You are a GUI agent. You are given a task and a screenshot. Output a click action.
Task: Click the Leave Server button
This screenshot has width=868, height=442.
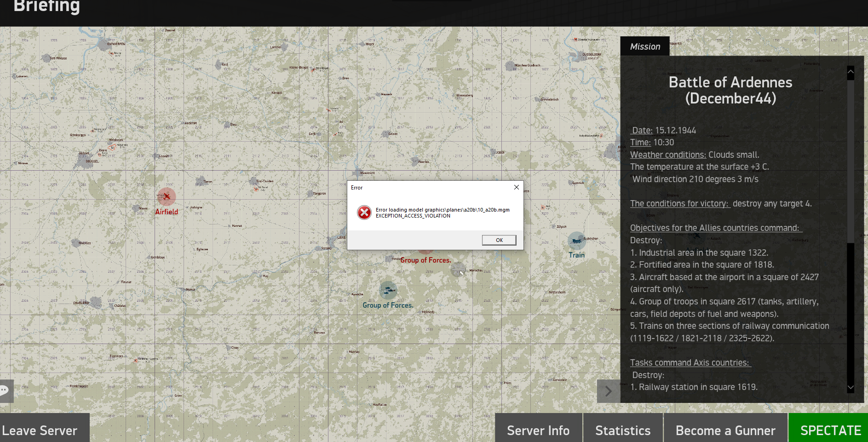40,430
